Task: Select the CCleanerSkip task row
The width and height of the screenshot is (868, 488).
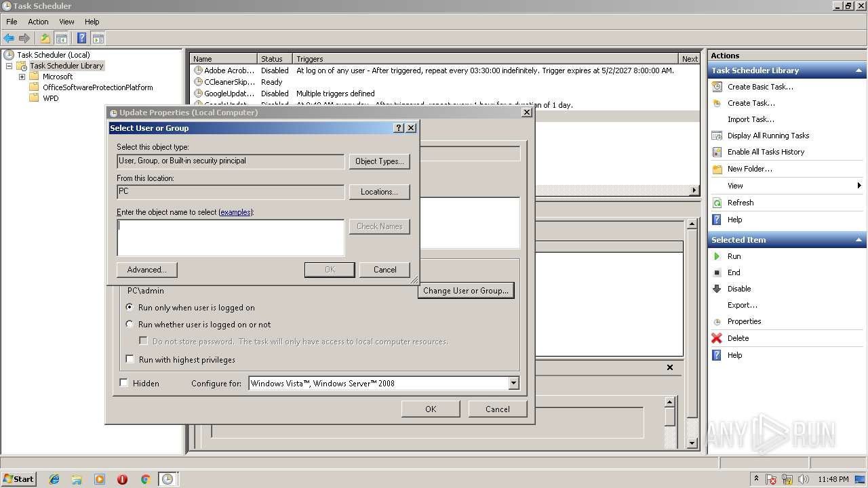Action: (444, 82)
